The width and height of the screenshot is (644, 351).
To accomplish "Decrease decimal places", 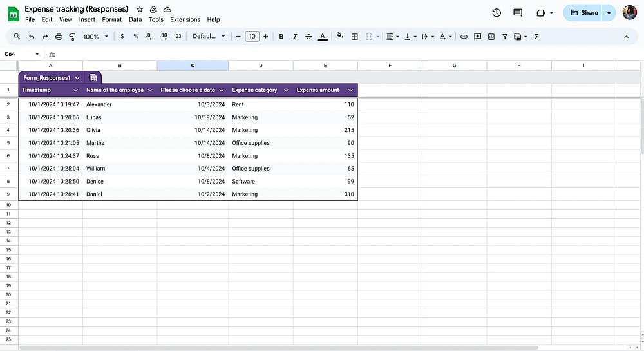I will click(149, 37).
